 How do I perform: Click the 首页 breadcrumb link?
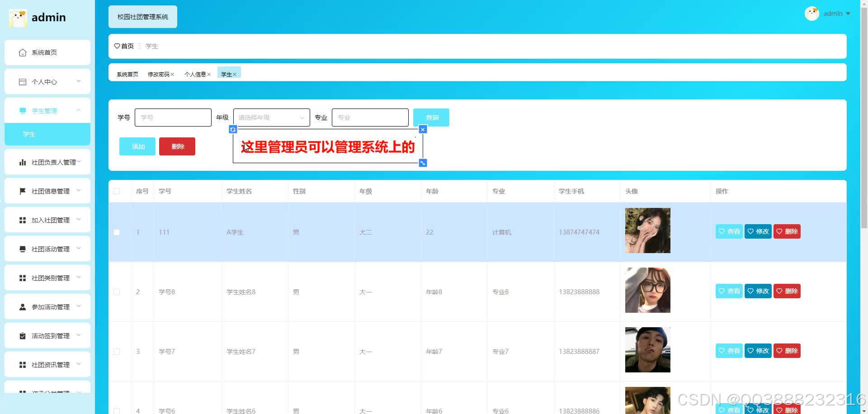click(127, 46)
